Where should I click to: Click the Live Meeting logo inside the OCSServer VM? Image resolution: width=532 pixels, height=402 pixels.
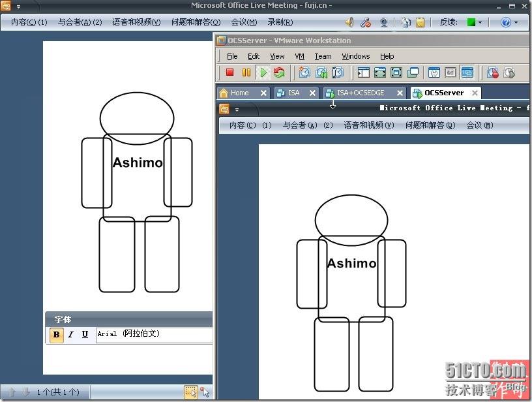point(224,109)
